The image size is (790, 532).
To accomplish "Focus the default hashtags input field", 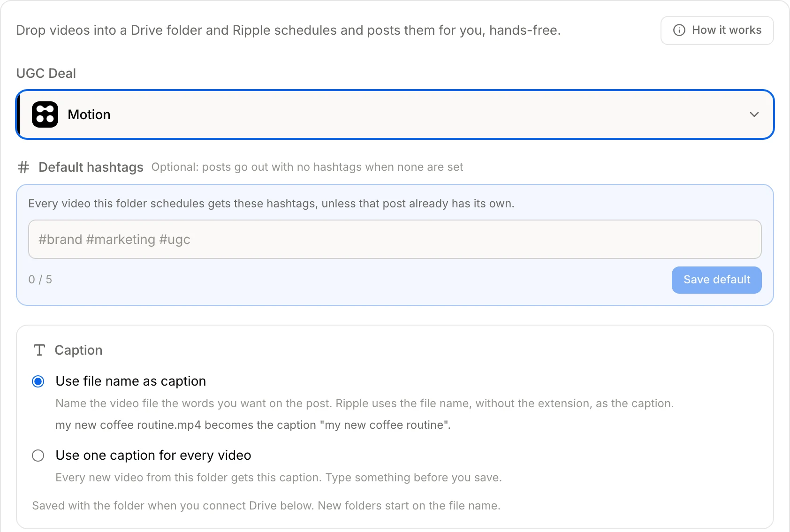I will (x=395, y=239).
